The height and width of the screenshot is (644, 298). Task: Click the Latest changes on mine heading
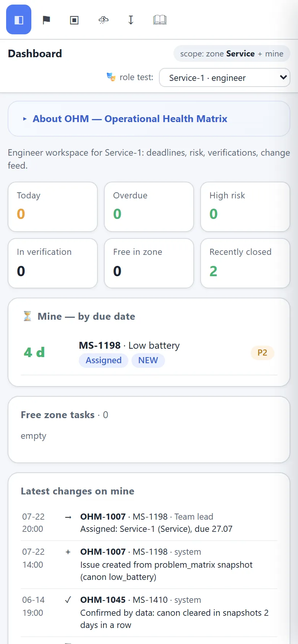[x=78, y=491]
